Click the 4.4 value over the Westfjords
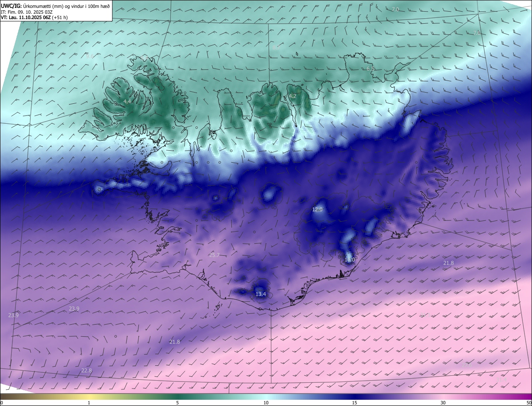 coord(127,101)
